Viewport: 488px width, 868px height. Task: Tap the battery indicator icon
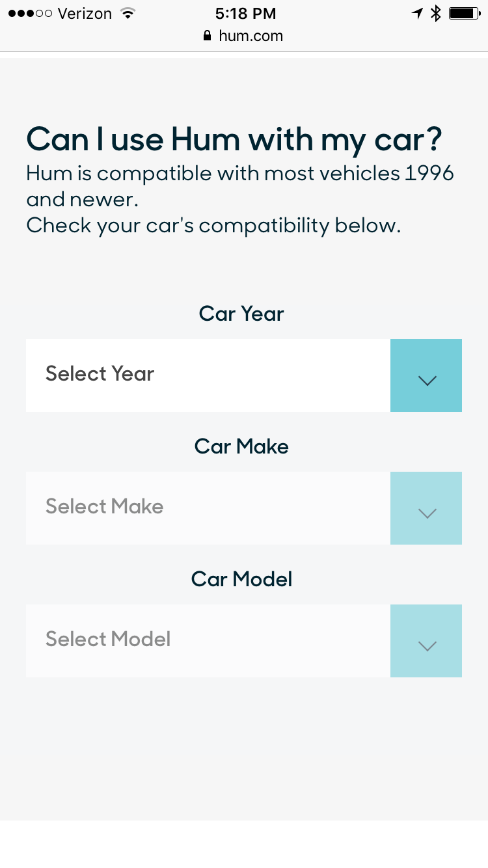coord(464,14)
